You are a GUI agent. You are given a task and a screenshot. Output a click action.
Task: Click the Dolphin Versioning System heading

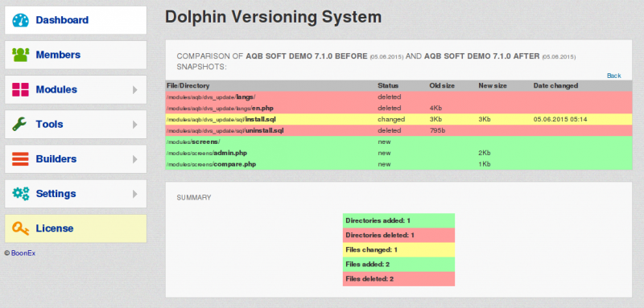click(x=273, y=17)
